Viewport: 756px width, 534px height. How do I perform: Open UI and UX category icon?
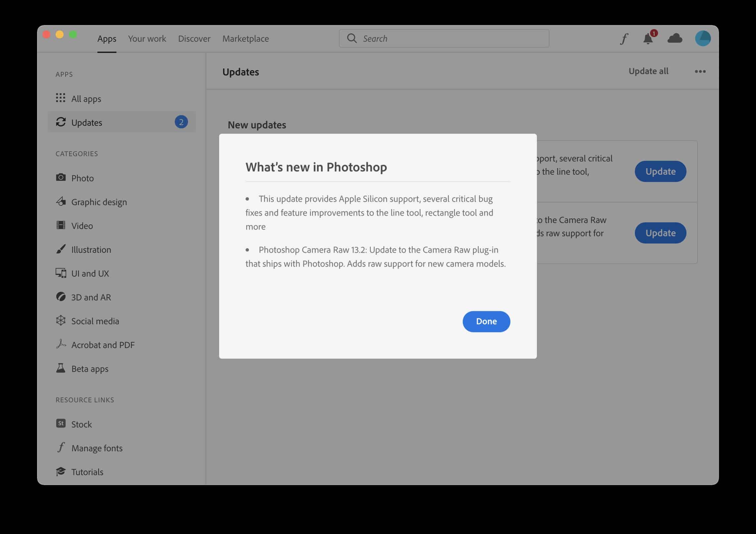point(61,273)
